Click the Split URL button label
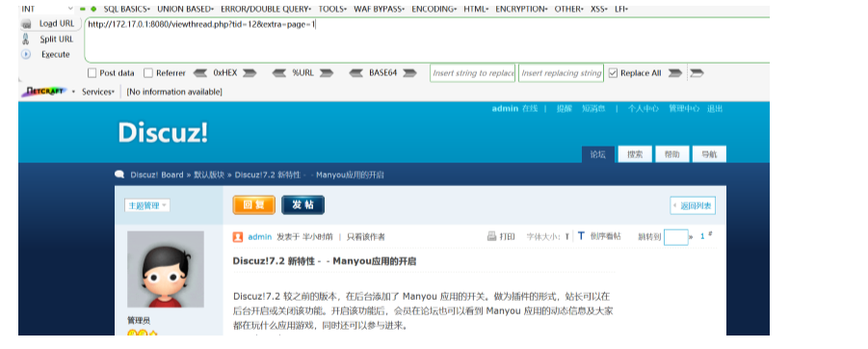 57,40
